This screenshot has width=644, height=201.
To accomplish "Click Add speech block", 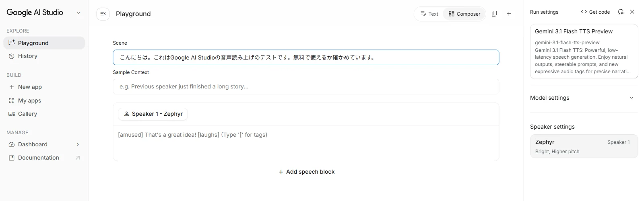I will click(306, 172).
